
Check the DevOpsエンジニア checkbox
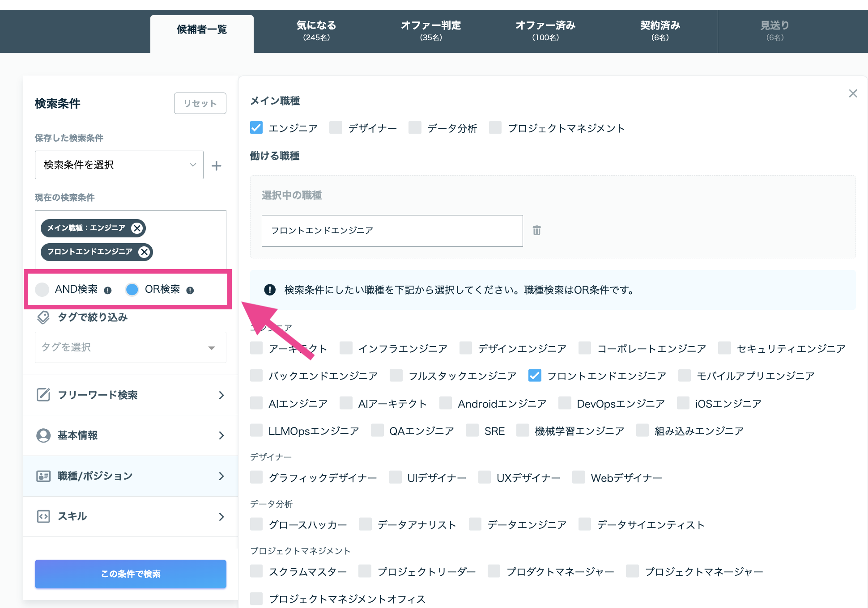tap(565, 403)
